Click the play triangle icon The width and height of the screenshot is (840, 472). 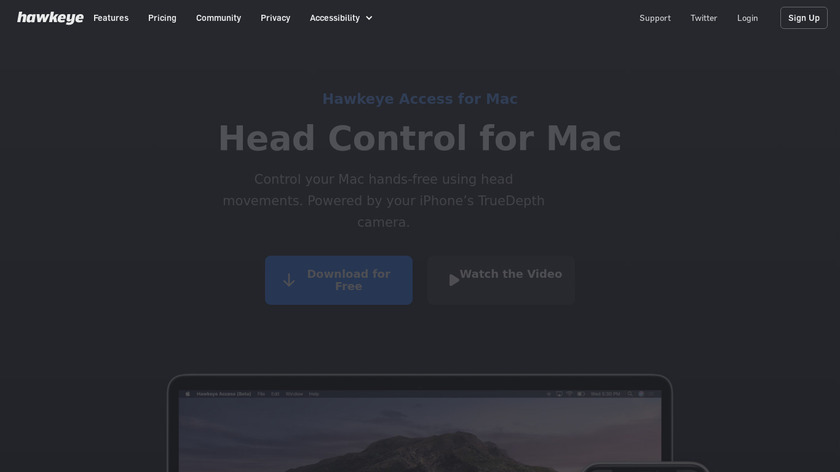[x=454, y=280]
